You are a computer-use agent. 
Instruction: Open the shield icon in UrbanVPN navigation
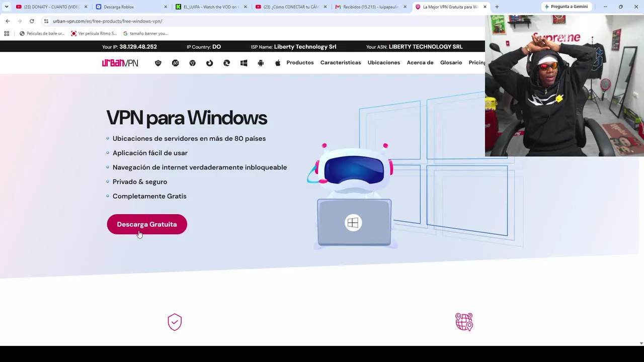(158, 63)
